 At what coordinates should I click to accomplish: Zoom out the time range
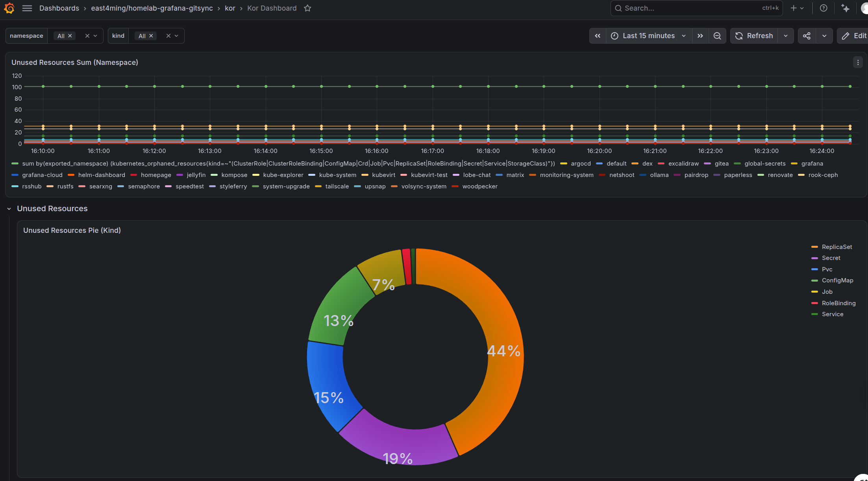pyautogui.click(x=717, y=36)
